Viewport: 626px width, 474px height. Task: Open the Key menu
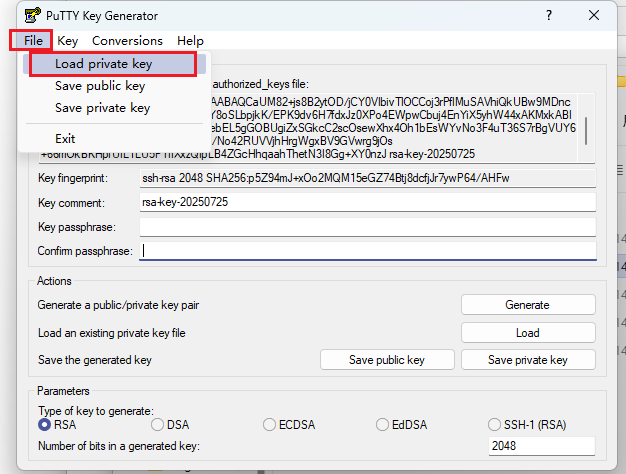click(68, 41)
